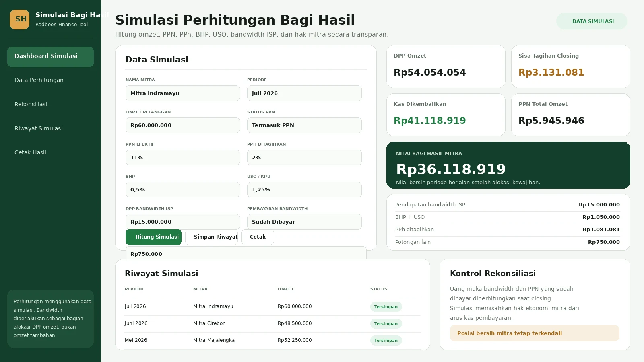Select Mitra Majalengka in history table
This screenshot has width=644, height=362.
214,340
